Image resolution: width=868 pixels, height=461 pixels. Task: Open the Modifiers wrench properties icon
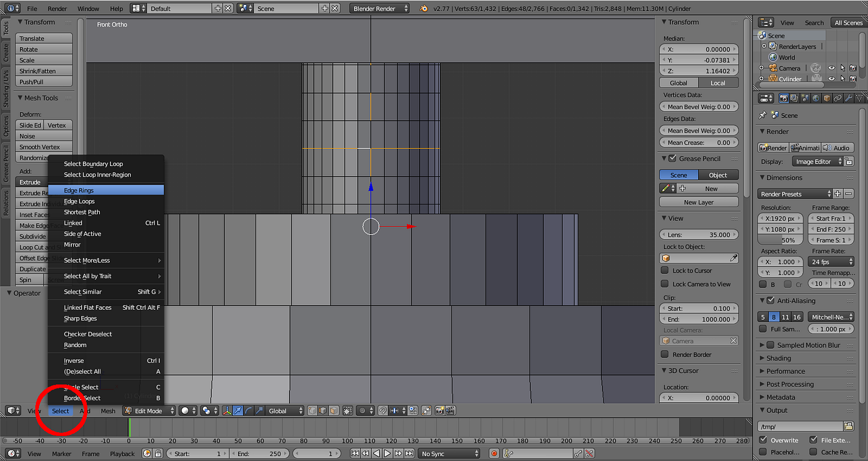pyautogui.click(x=849, y=98)
